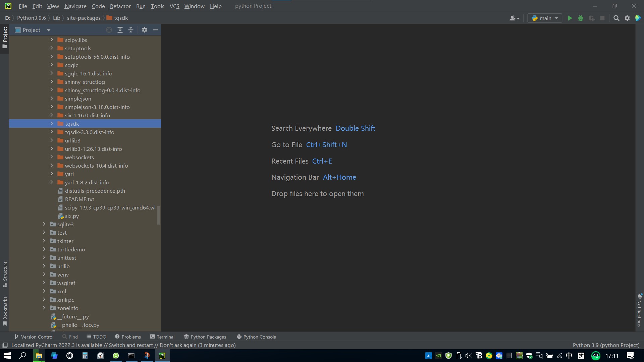This screenshot has width=644, height=362.
Task: Start debugging with the bug icon
Action: [581, 18]
